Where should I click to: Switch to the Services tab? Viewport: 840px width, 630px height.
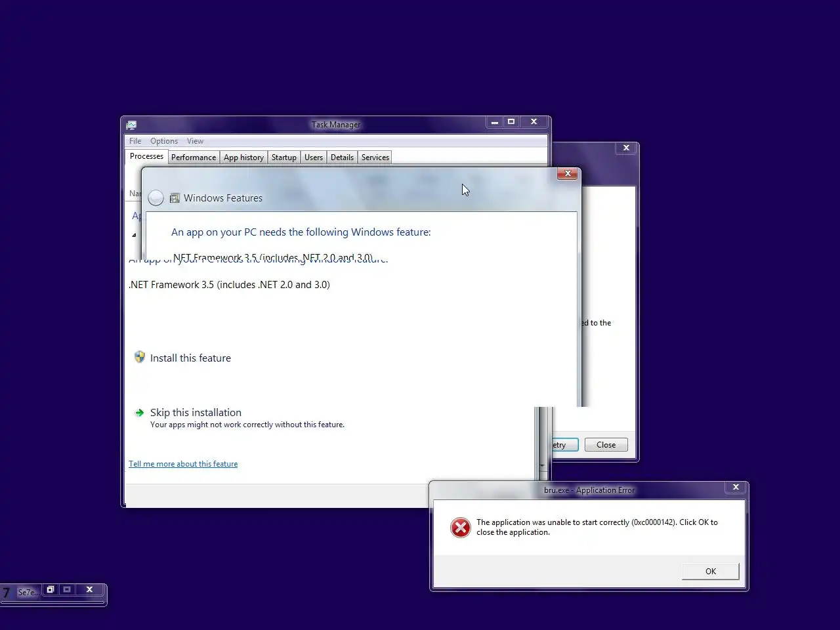pyautogui.click(x=375, y=157)
